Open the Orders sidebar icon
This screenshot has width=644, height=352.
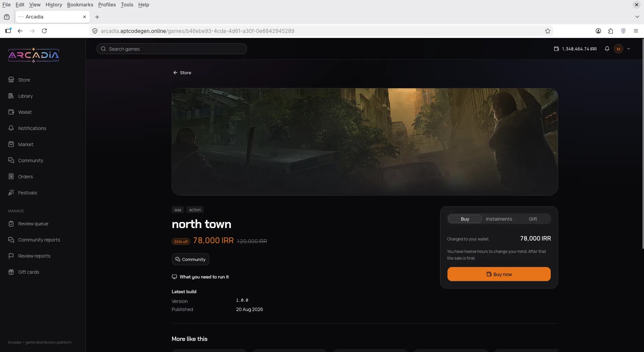click(11, 176)
